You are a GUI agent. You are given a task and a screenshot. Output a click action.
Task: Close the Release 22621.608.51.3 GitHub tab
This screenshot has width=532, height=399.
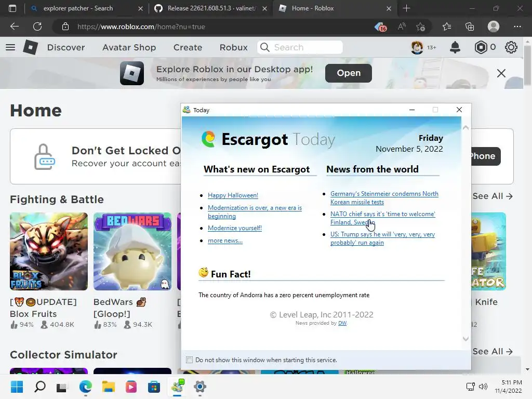(264, 9)
